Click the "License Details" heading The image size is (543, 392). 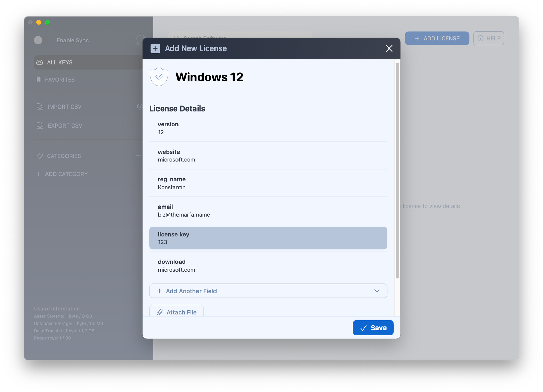point(177,109)
